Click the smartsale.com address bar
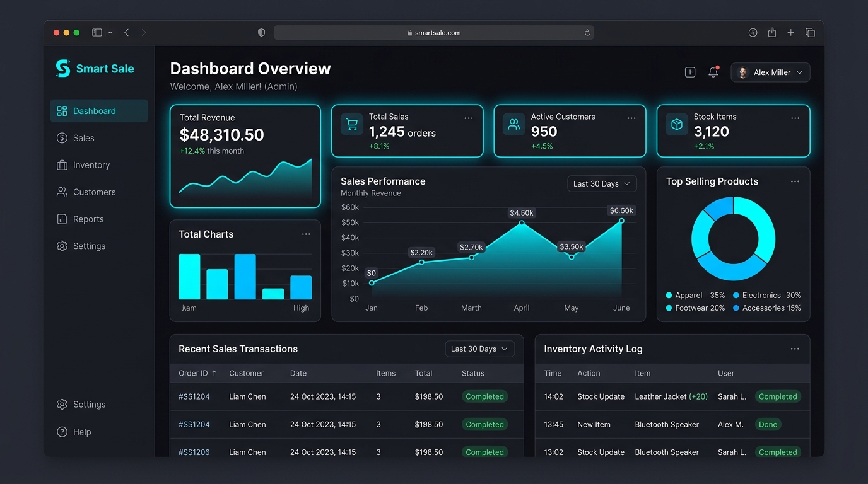Viewport: 868px width, 484px height. (x=434, y=33)
